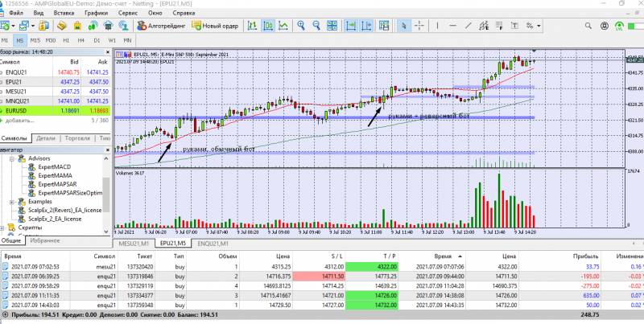
Task: Open the Вставка menu
Action: [x=64, y=13]
